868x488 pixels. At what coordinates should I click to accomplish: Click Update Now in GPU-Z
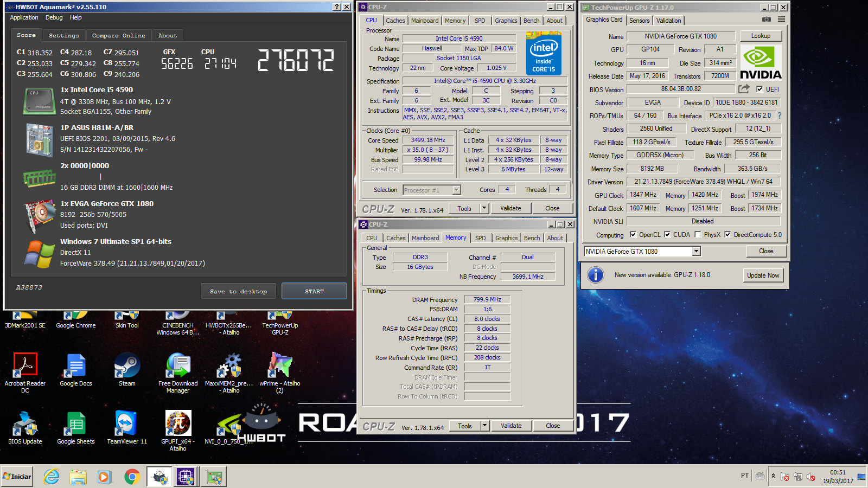763,275
